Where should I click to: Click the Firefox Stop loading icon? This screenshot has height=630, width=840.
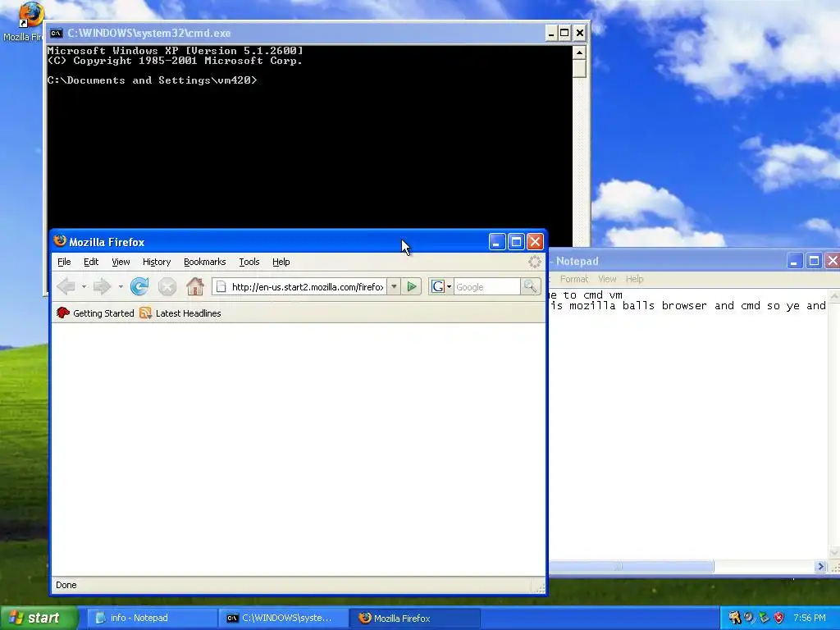167,286
